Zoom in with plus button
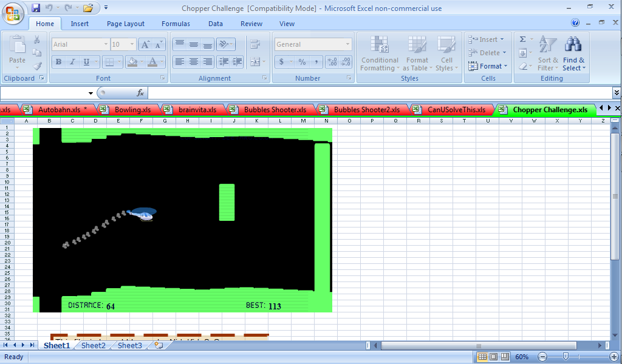 tap(613, 357)
